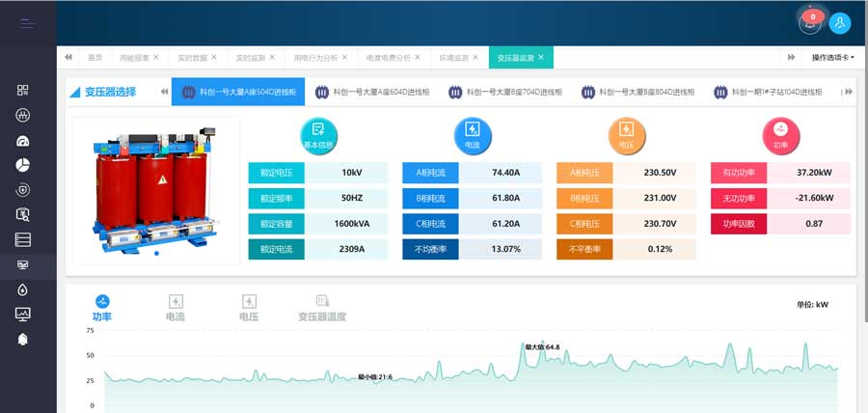Open the dashboard grid icon in sidebar

[x=23, y=90]
